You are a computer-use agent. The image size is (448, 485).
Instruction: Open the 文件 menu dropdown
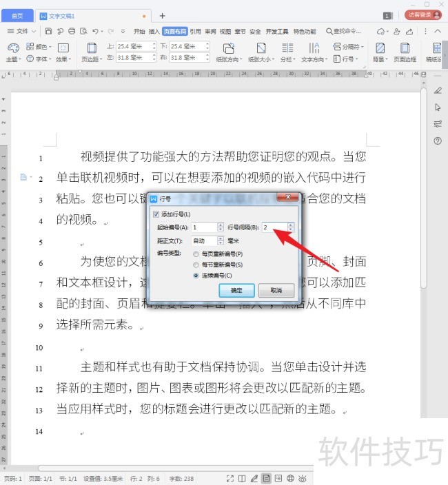[x=21, y=31]
